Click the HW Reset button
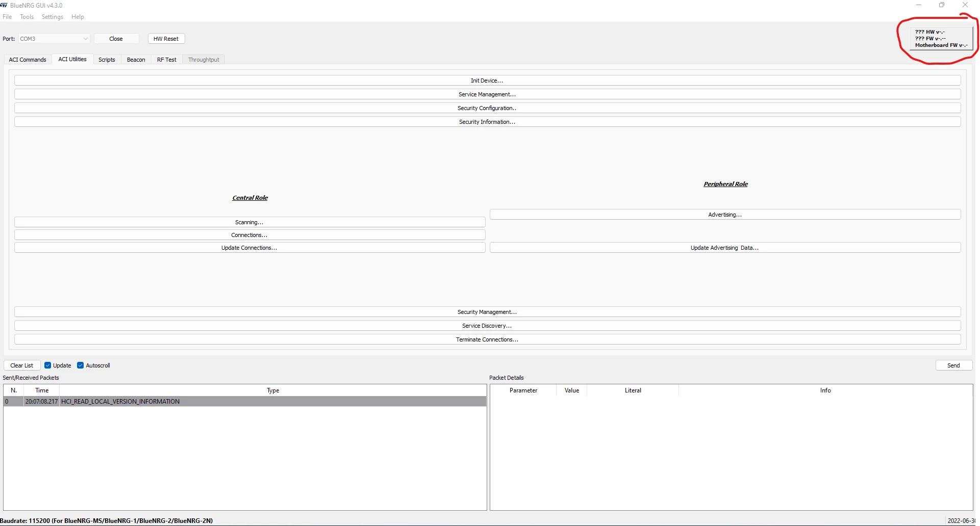980x526 pixels. [x=166, y=39]
